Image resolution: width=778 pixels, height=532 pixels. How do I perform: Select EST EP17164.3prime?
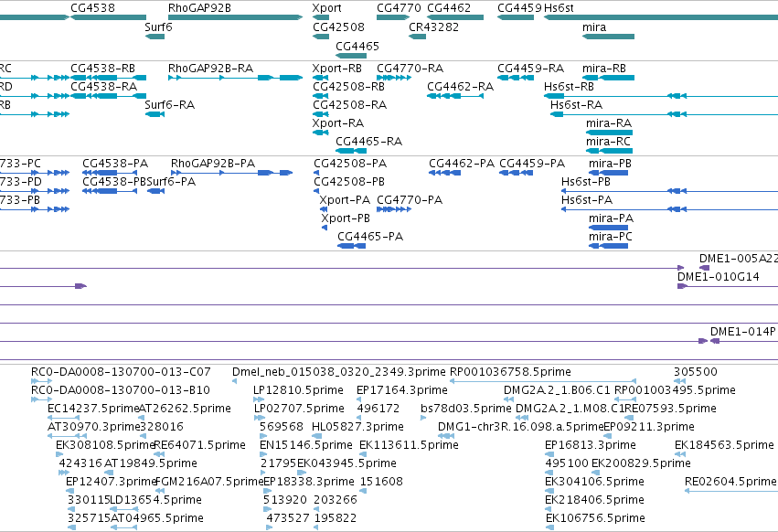[402, 390]
